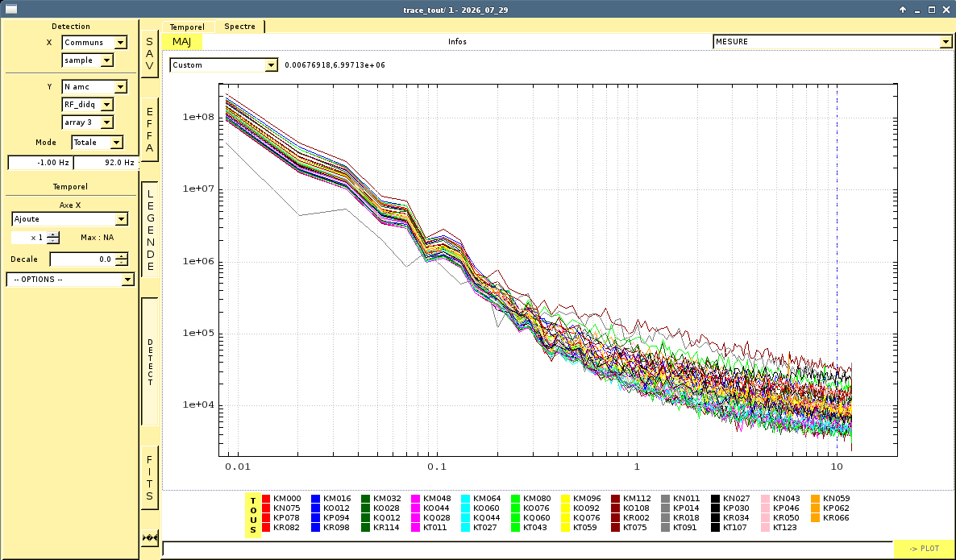Click the 92.0 Hz frequency field
Viewport: 956px width, 560px height.
106,163
